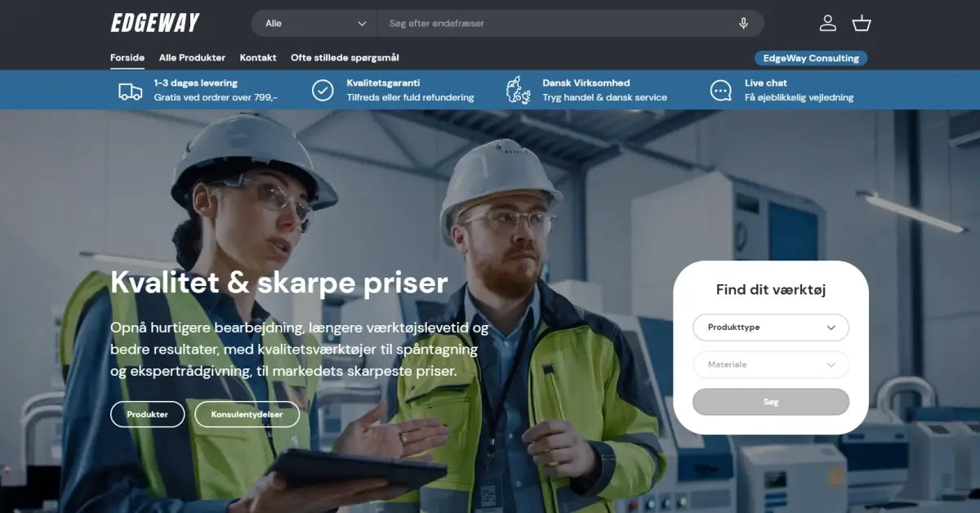This screenshot has height=513, width=980.
Task: Click the search field for endefræser
Action: 555,24
